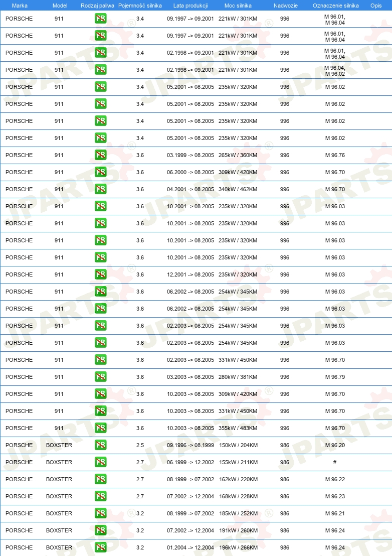The height and width of the screenshot is (556, 392).
Task: Select the fuel icon in the 155kW / 211KM row
Action: pos(101,462)
